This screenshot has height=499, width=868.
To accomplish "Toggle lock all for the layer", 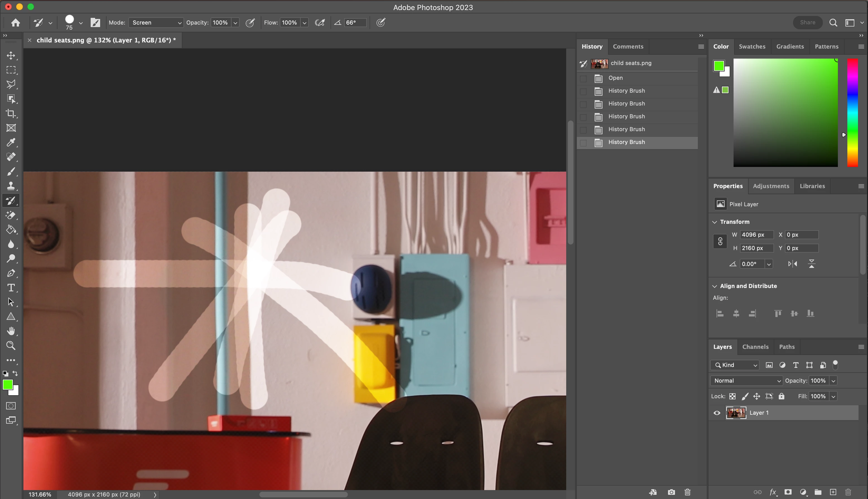I will pos(781,397).
